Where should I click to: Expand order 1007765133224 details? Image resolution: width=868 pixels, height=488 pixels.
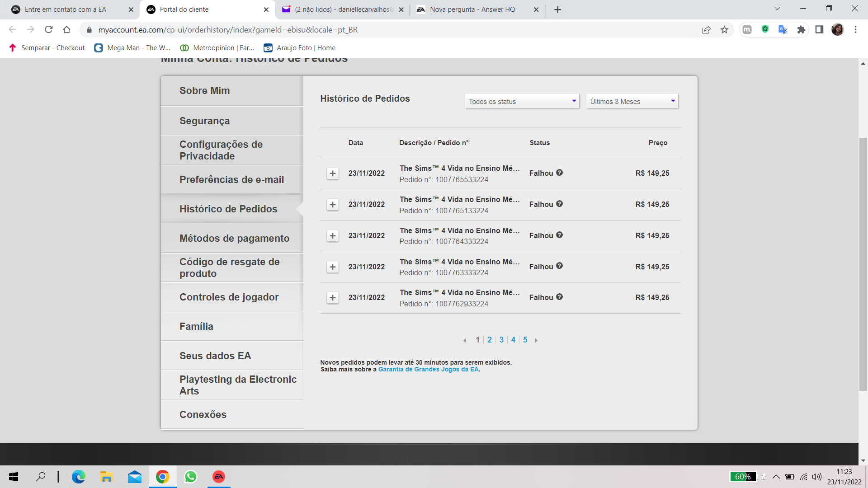tap(333, 205)
